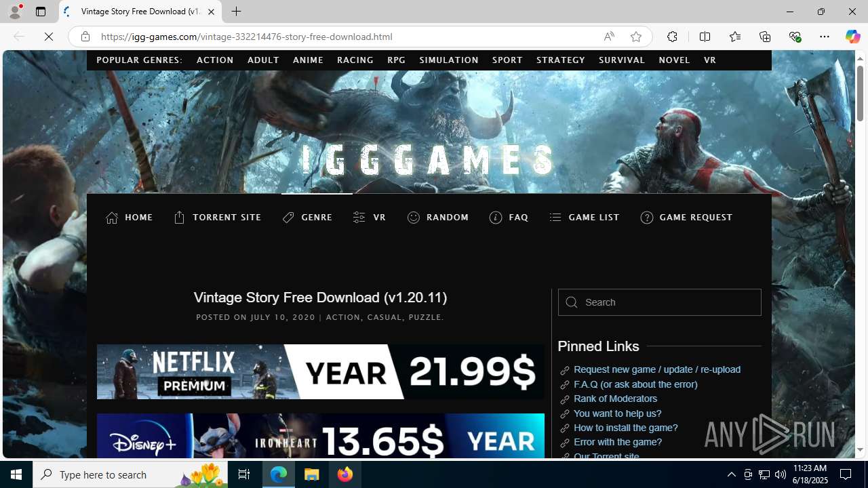868x488 pixels.
Task: Open volume control in system tray
Action: pyautogui.click(x=781, y=474)
